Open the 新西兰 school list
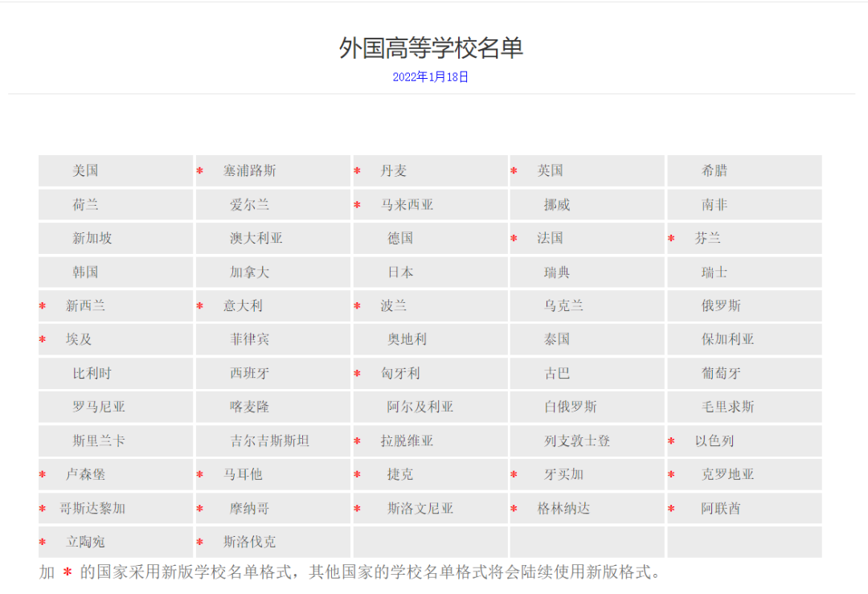The width and height of the screenshot is (868, 594). [84, 305]
